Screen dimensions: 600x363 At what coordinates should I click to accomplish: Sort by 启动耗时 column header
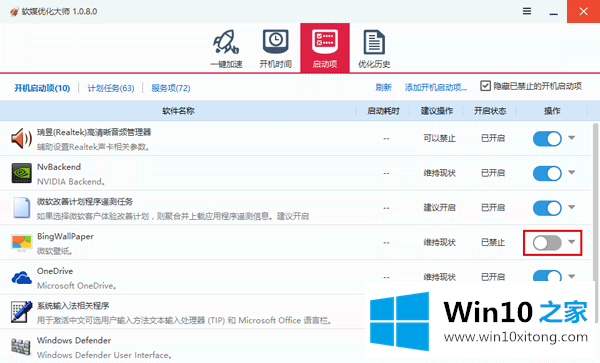(x=383, y=111)
